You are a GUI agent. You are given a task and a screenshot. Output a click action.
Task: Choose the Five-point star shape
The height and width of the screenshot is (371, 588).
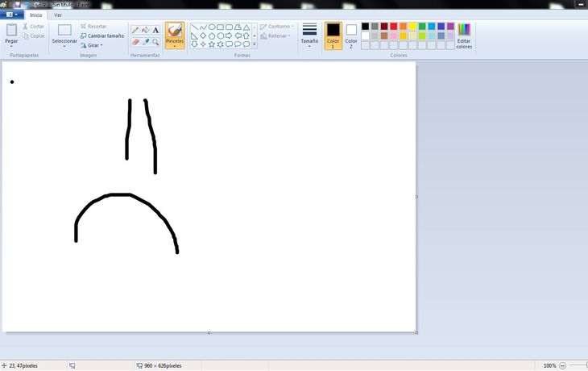[x=212, y=44]
